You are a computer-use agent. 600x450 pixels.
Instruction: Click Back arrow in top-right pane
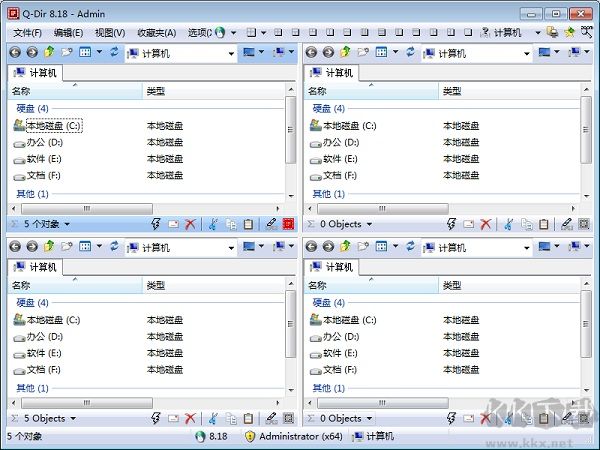point(311,52)
